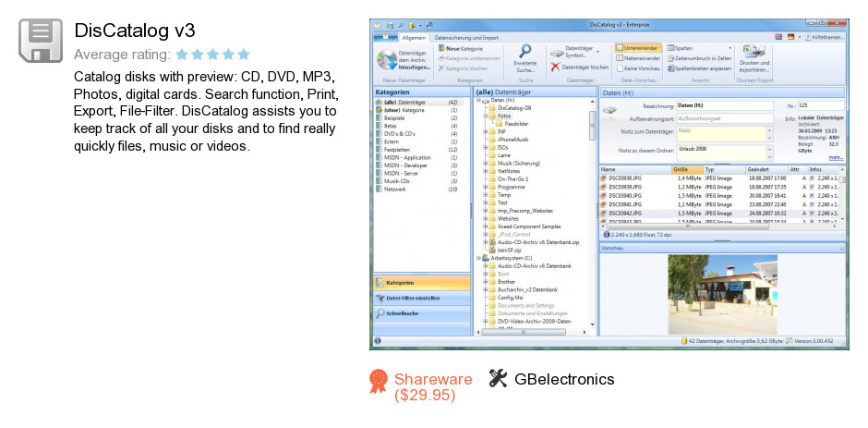Click the 'mehr...' link in the Infos area
Screen dimensions: 868x428
pos(837,157)
